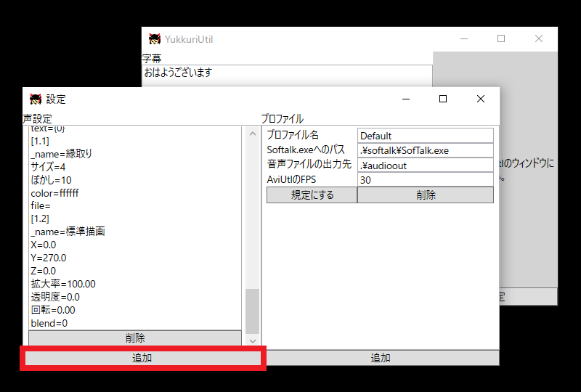Viewport: 581px width, 392px height.
Task: Select the line [1.2]
Action: [40, 219]
